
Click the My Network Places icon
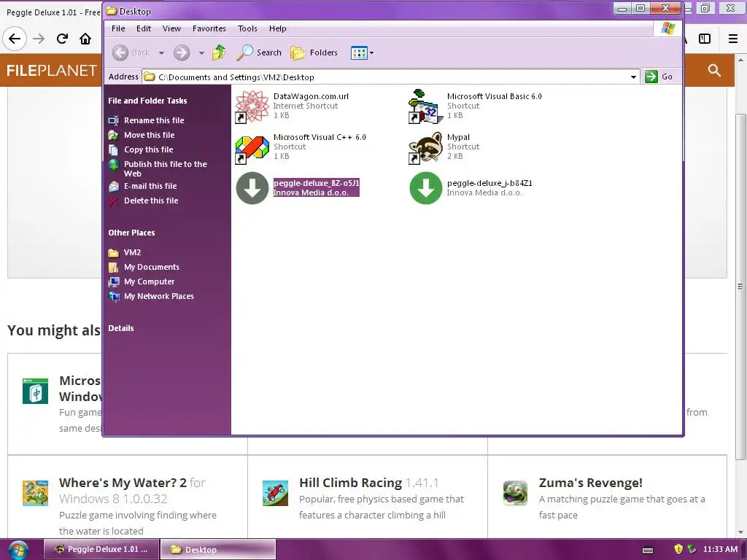(x=113, y=297)
